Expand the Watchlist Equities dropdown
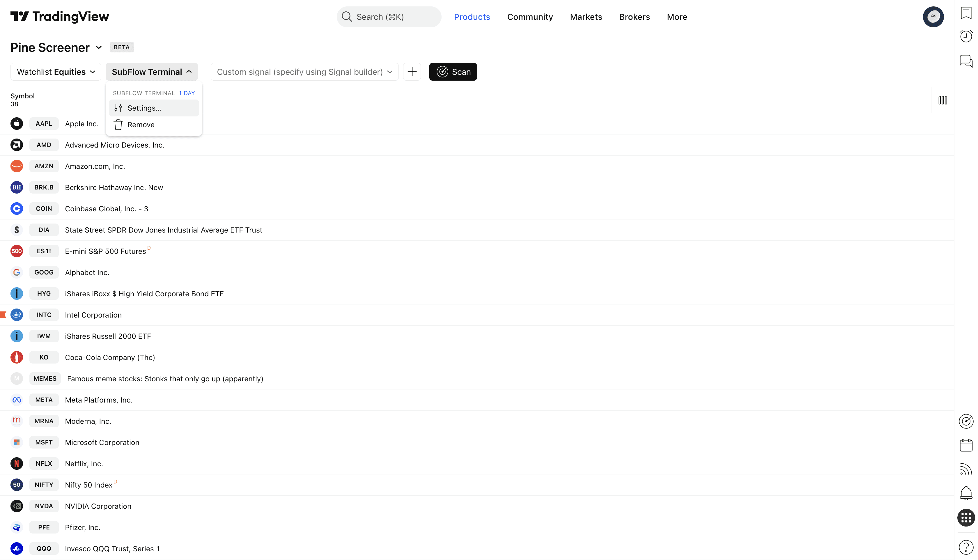This screenshot has height=560, width=978. (56, 72)
